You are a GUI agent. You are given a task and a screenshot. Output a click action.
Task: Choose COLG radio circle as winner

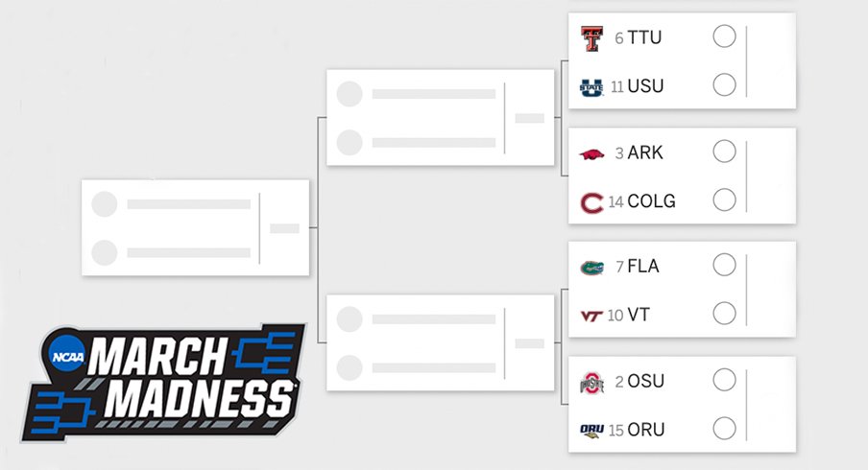coord(724,200)
